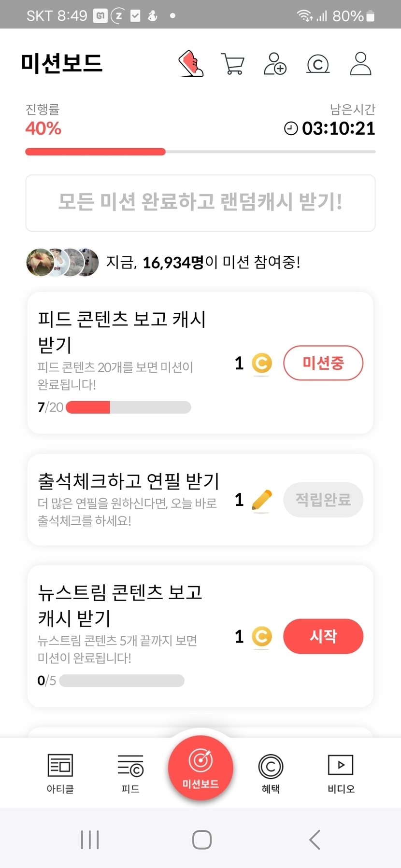
Task: Go to the 비디오 tab
Action: click(x=341, y=773)
